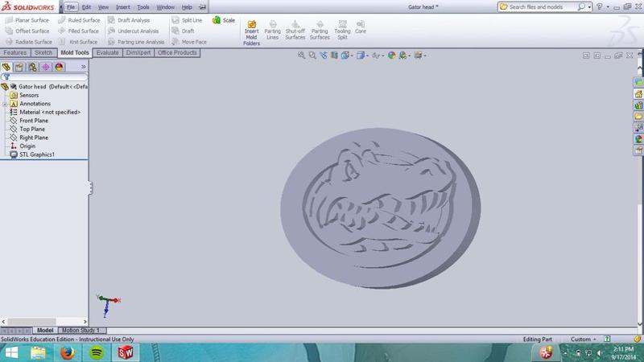Run Parting Line Analysis

pyautogui.click(x=136, y=42)
